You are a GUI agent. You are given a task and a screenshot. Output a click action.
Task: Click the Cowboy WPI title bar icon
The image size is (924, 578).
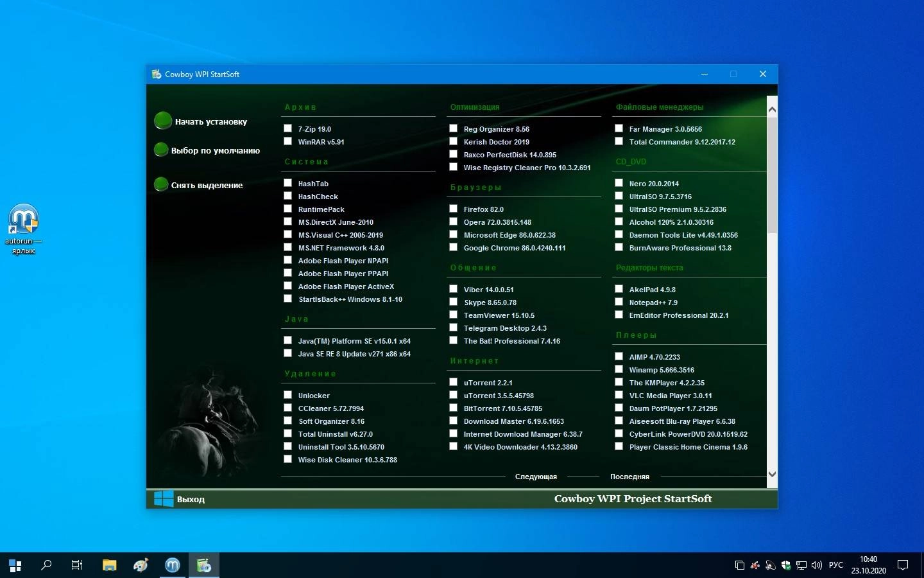click(157, 74)
